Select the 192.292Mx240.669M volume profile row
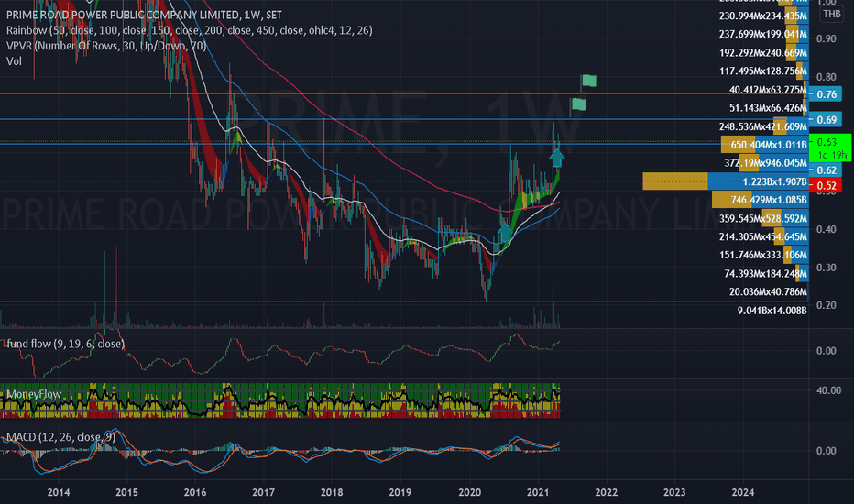 point(763,53)
